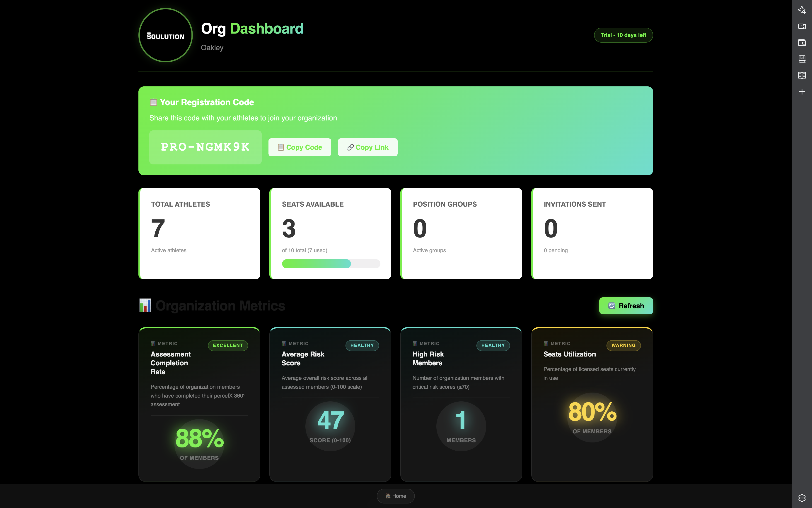
Task: Click the EXCELLENT status badge
Action: [228, 345]
